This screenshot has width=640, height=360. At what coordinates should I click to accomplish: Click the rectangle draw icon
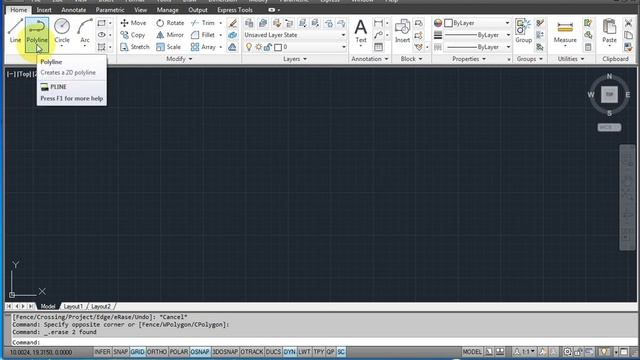101,23
